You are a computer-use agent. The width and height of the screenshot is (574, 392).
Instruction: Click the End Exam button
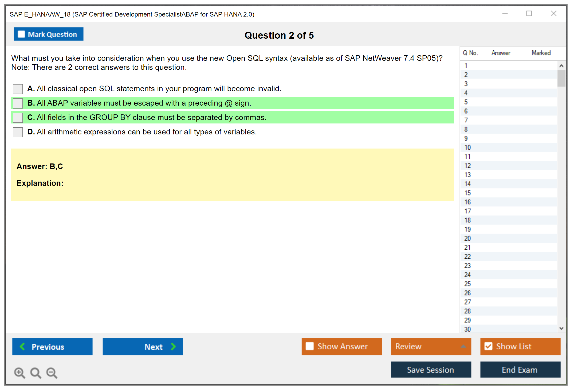coord(520,370)
